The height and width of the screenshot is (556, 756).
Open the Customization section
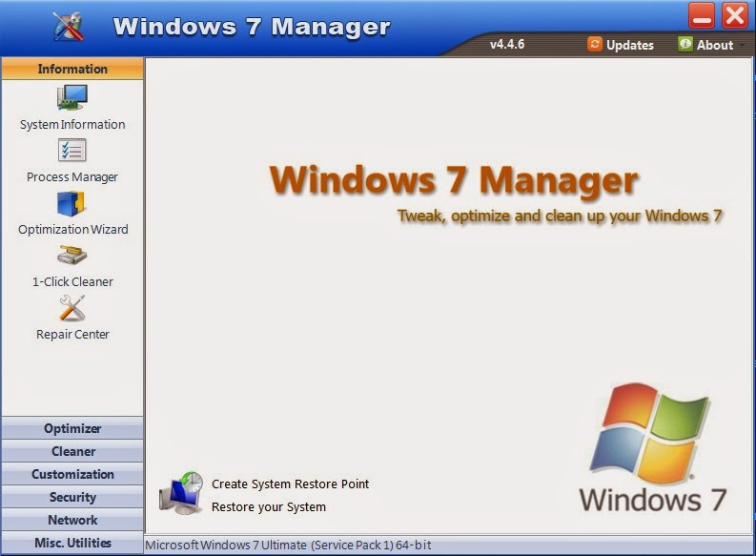[x=72, y=474]
